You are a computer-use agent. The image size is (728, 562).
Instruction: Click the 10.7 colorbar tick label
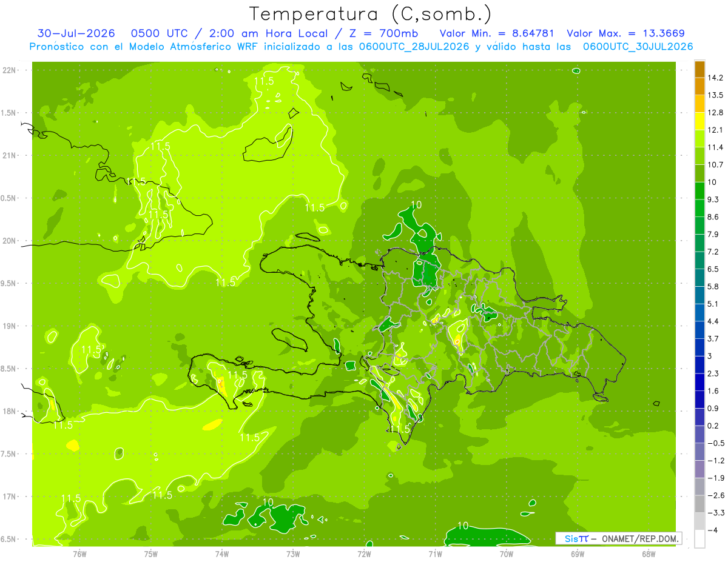click(715, 165)
